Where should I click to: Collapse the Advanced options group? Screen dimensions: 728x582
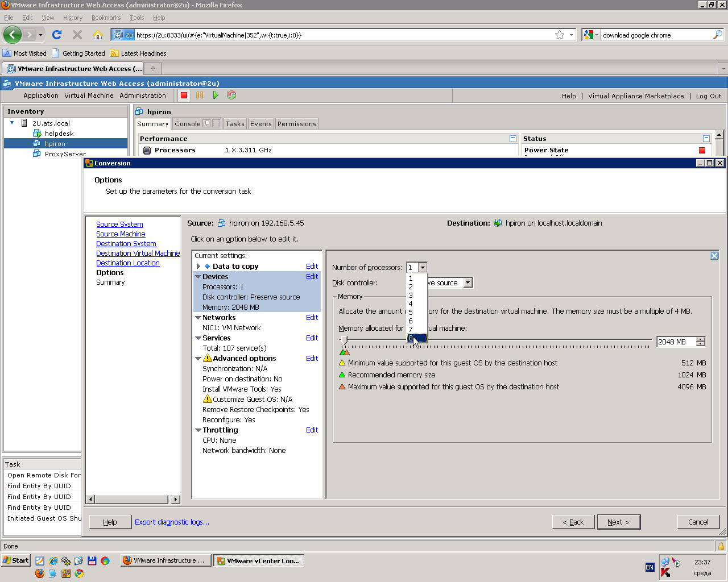198,359
